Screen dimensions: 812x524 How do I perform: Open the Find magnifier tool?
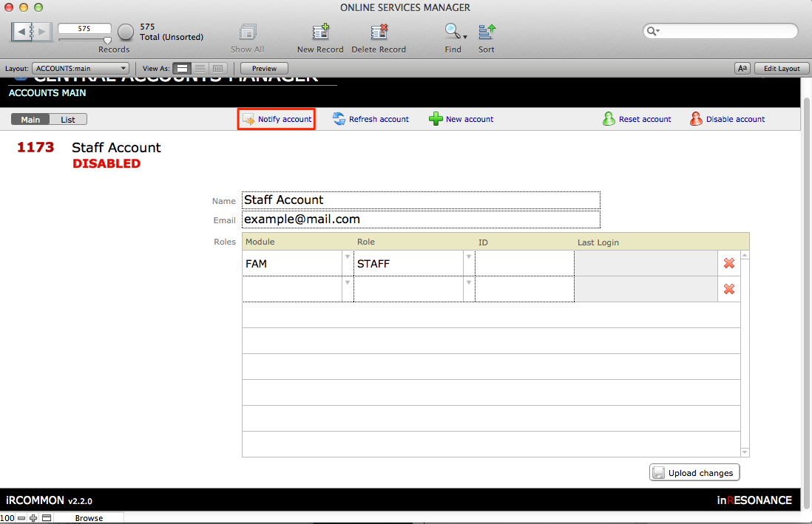point(451,33)
